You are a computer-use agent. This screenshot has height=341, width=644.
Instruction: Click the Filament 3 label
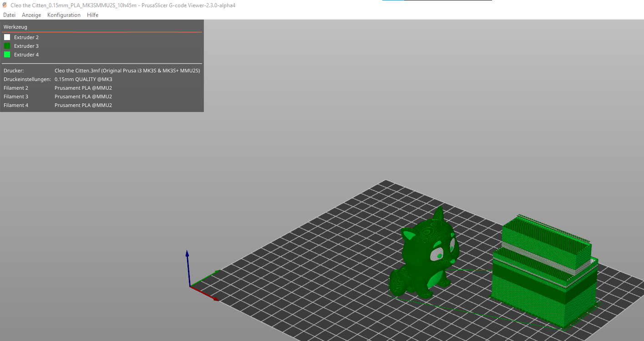click(16, 97)
